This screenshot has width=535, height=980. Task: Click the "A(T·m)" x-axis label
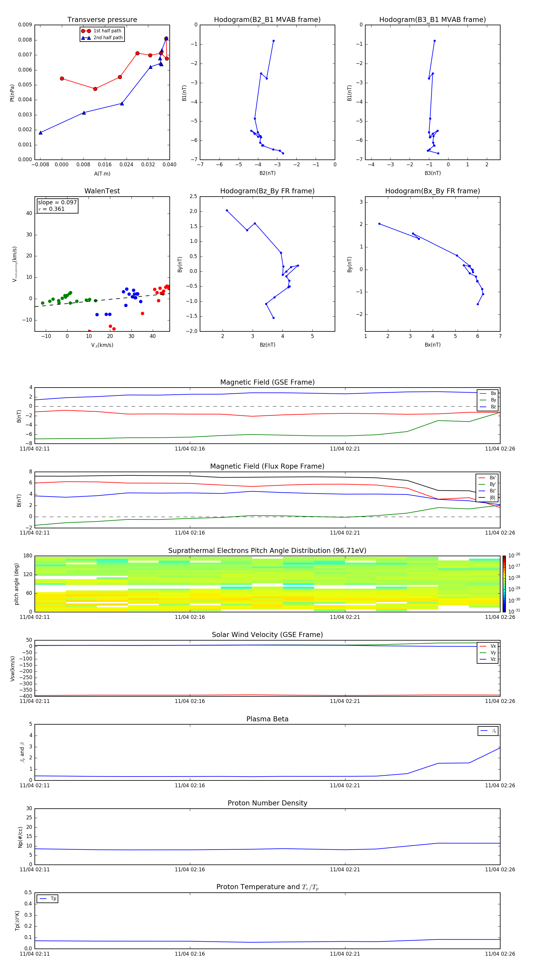coord(102,173)
